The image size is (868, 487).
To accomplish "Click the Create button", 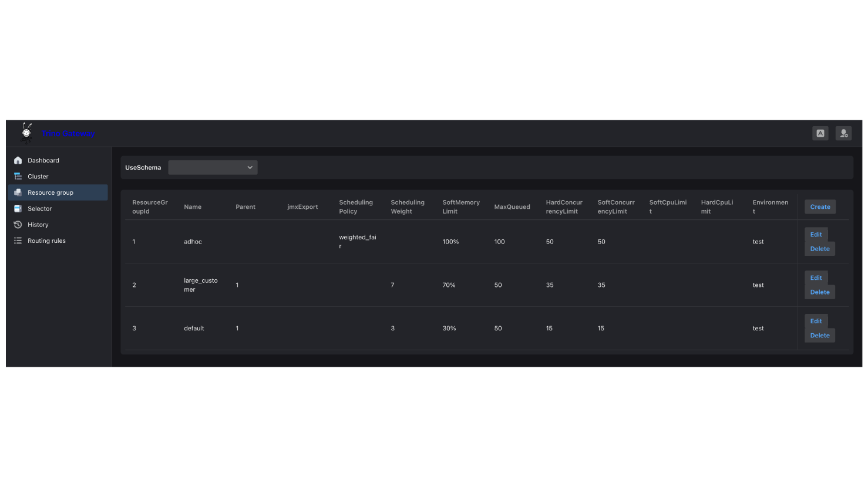I will (x=820, y=207).
